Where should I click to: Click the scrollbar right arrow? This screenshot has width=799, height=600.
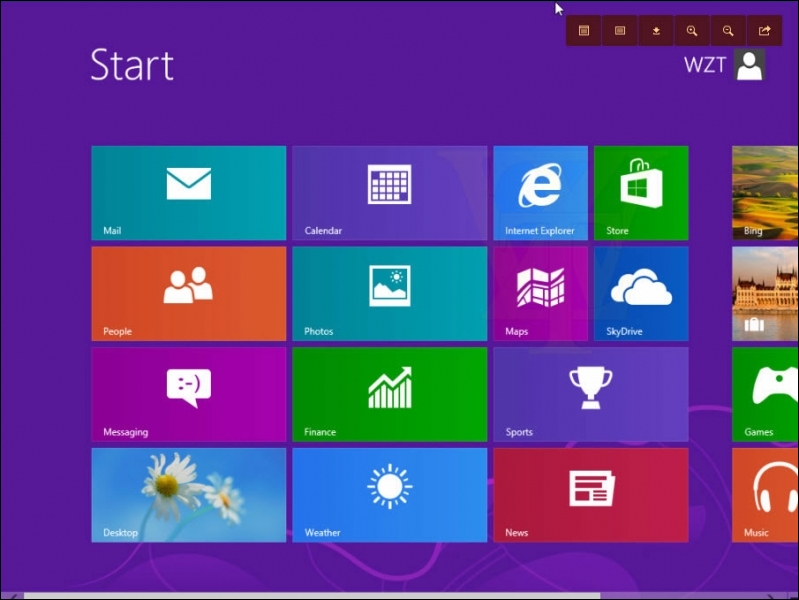click(770, 596)
